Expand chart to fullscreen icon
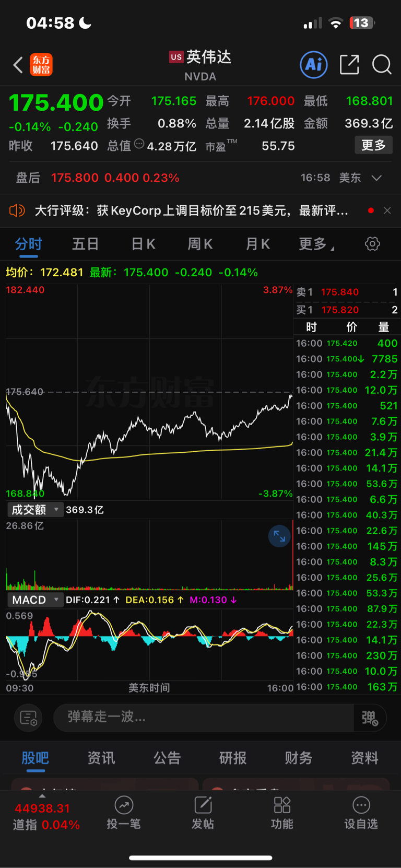Screen dimensions: 401x868 [x=279, y=536]
